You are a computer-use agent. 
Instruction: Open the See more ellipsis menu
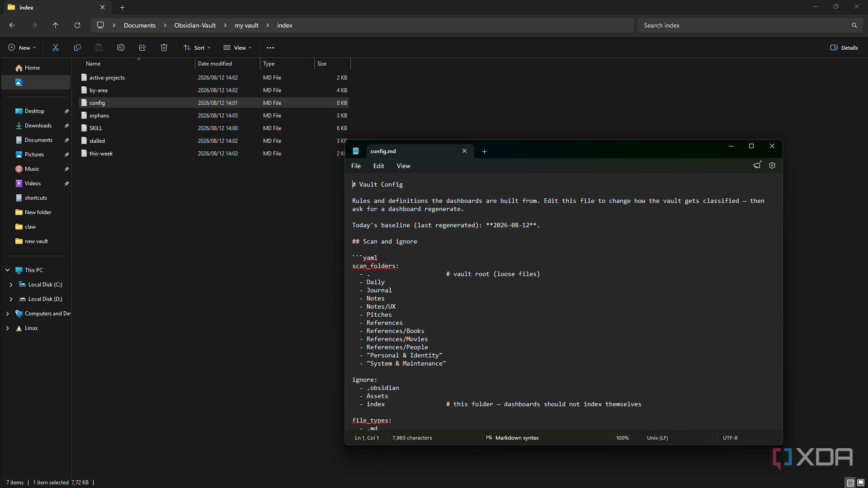pyautogui.click(x=270, y=47)
